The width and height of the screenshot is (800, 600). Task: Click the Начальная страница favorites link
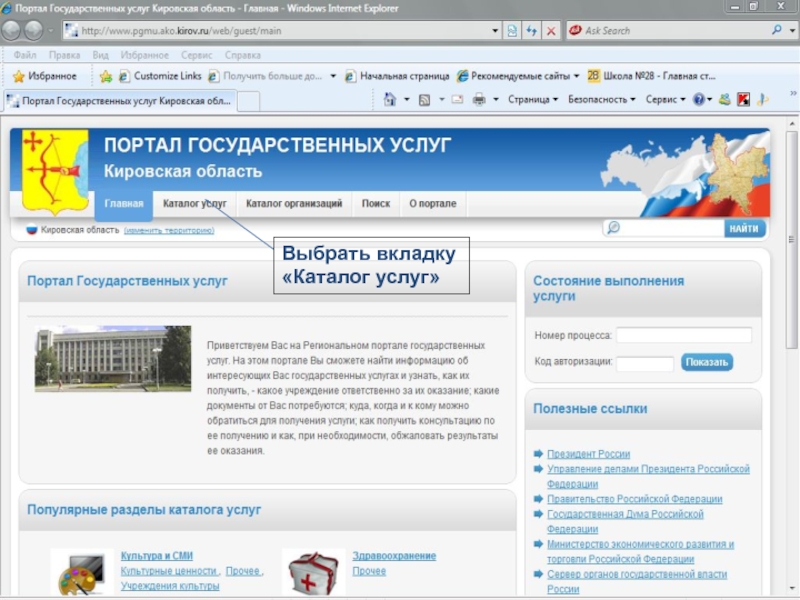point(397,76)
